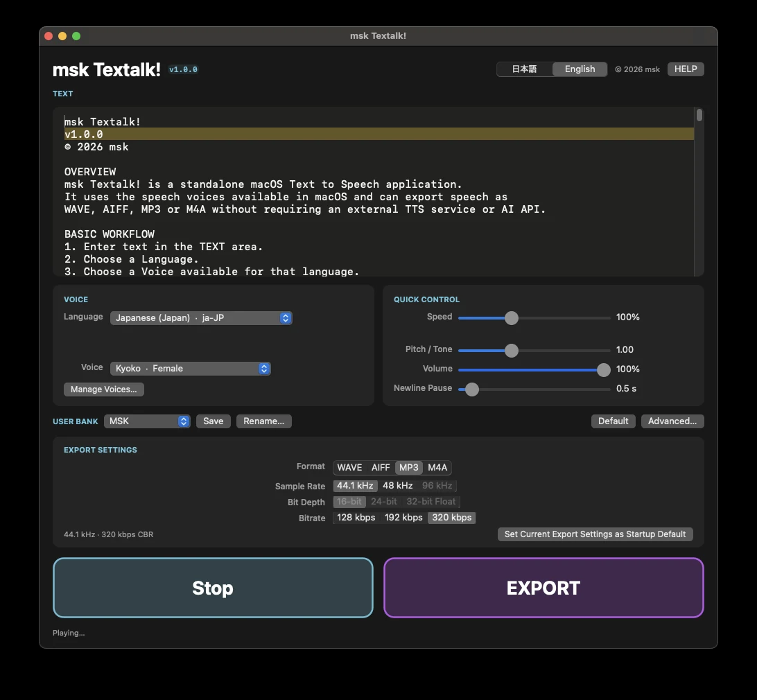Click the text area scrollbar
Viewport: 757px width, 700px height.
[x=699, y=115]
